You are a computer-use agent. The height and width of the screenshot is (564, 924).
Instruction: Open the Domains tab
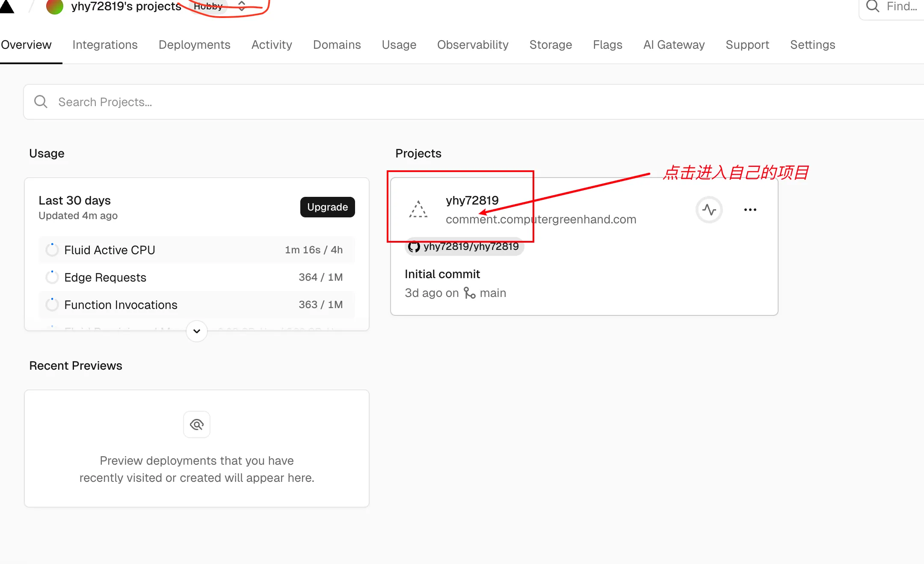pyautogui.click(x=337, y=45)
